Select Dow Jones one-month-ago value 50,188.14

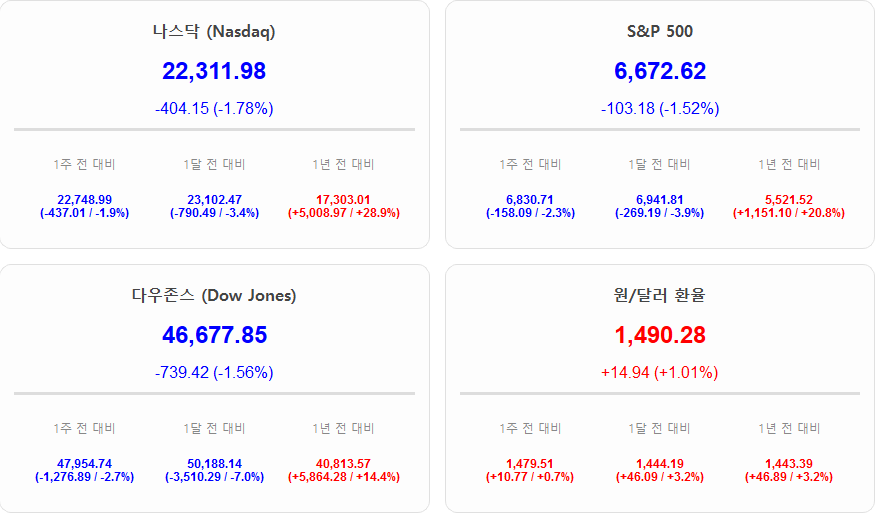(x=214, y=464)
